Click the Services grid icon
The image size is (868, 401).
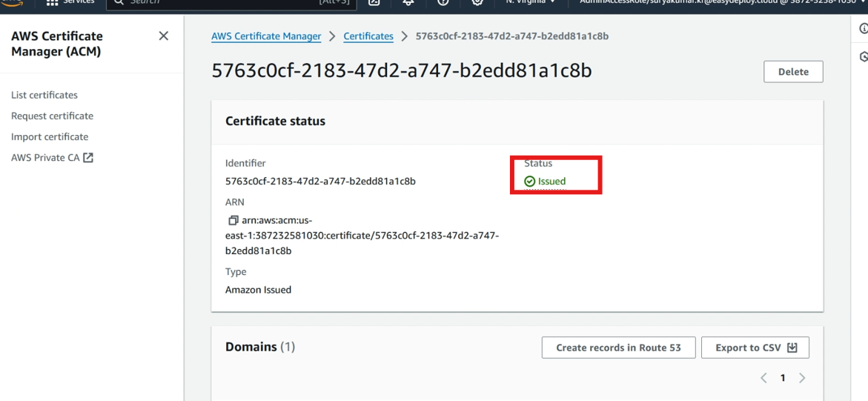[x=53, y=2]
